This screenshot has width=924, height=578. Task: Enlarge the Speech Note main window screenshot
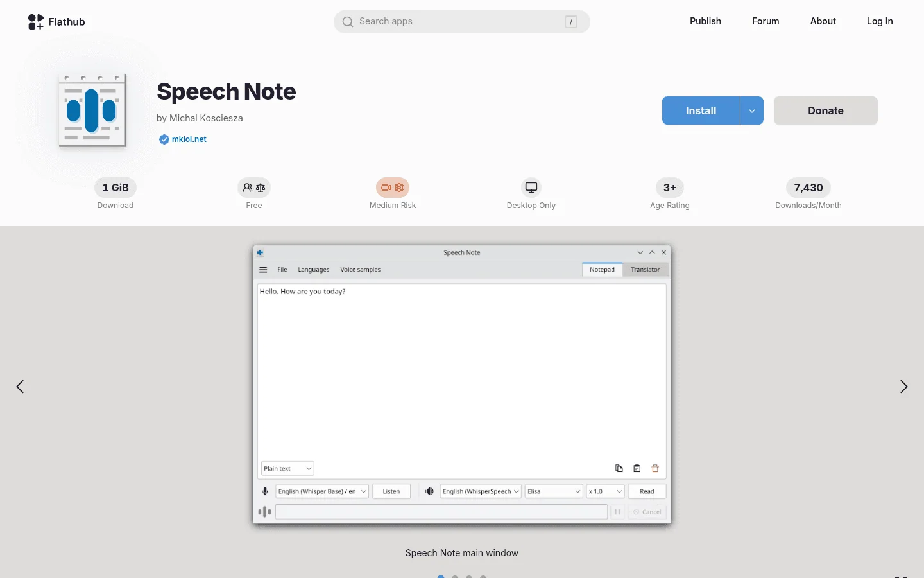(462, 385)
